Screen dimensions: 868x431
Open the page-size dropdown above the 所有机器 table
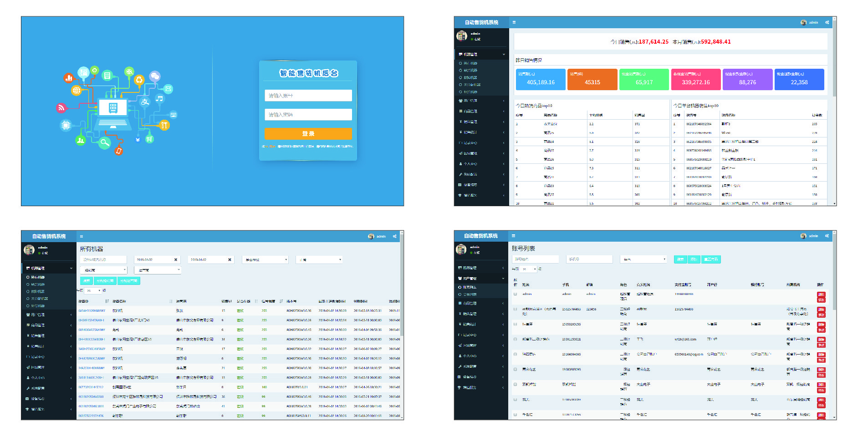pyautogui.click(x=93, y=290)
